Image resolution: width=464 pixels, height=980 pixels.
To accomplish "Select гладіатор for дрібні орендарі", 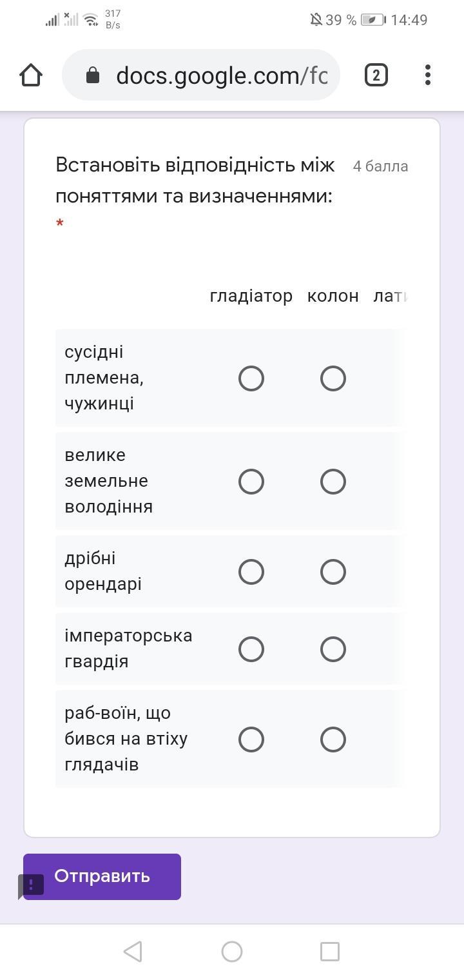I will coord(251,572).
